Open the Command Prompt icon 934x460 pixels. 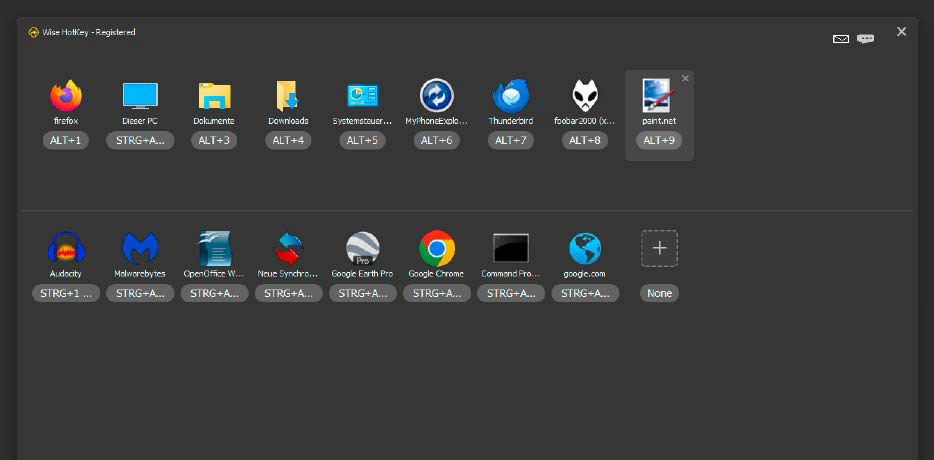tap(511, 247)
